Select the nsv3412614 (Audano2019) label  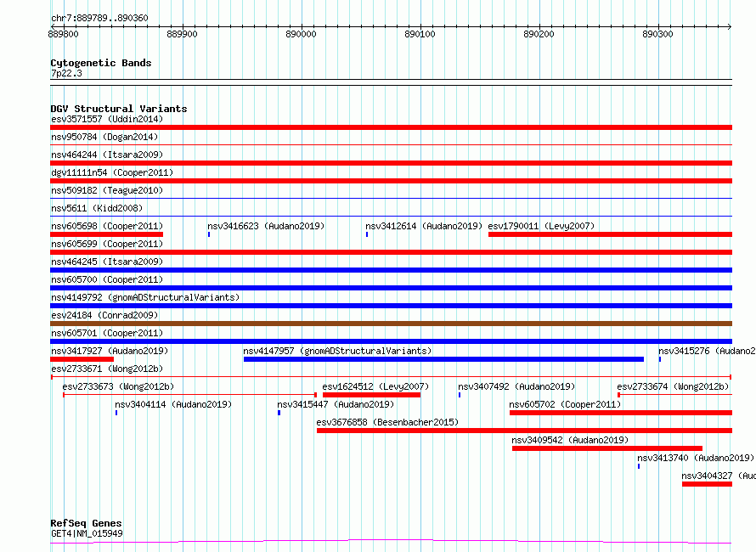tap(424, 226)
